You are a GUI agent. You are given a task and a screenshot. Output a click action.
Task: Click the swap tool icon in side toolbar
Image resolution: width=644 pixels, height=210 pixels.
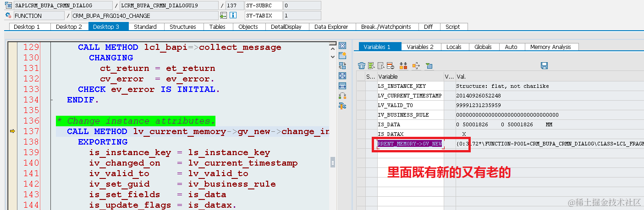tap(342, 66)
